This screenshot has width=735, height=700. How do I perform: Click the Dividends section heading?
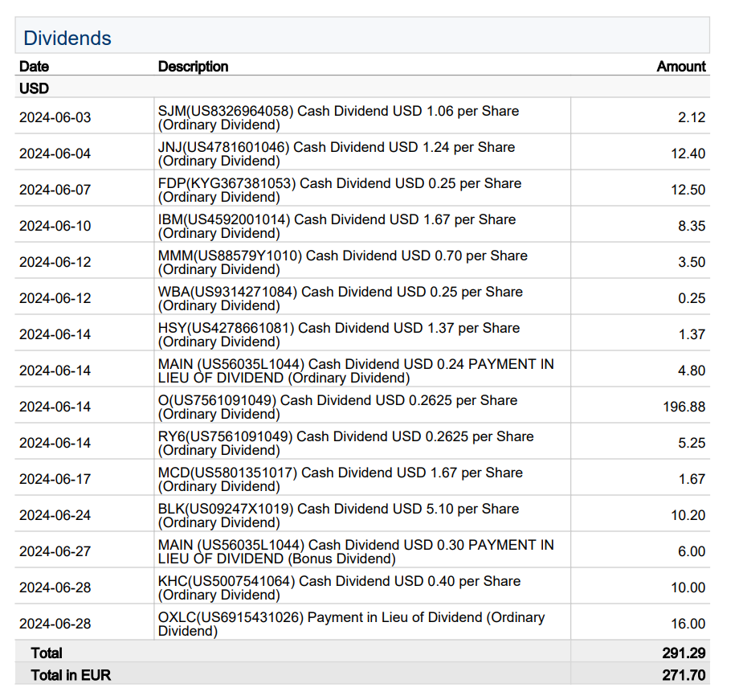[67, 38]
